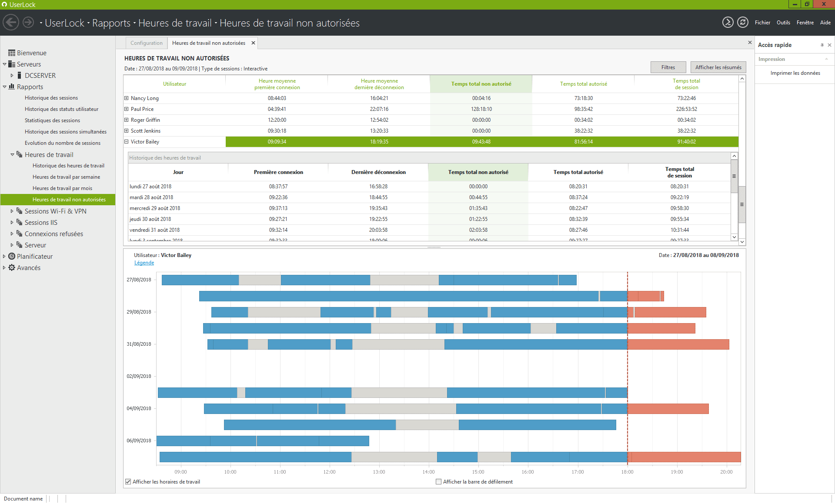835x504 pixels.
Task: Expand Nancy Long row
Action: 127,98
